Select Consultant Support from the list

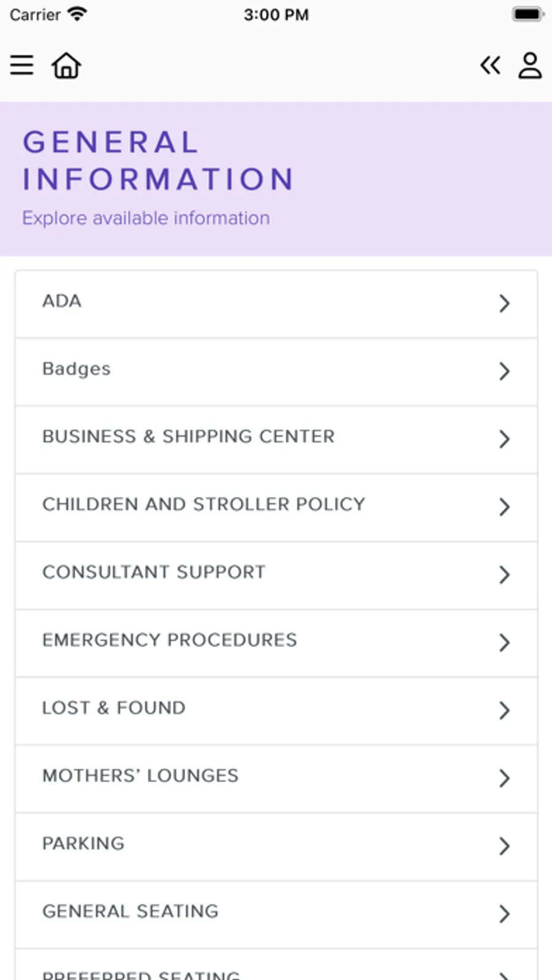[154, 572]
